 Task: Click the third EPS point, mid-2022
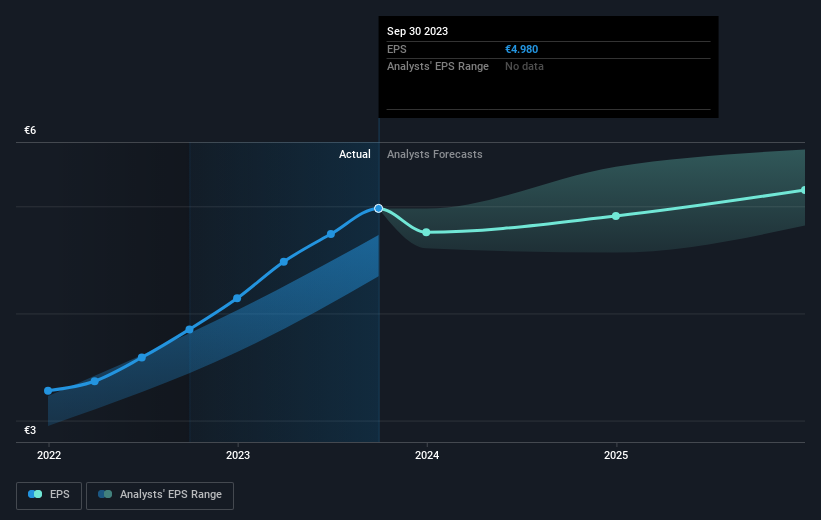pos(142,358)
